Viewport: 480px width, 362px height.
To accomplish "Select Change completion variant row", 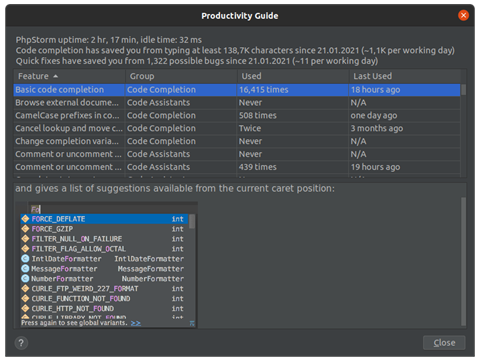I will pyautogui.click(x=237, y=141).
